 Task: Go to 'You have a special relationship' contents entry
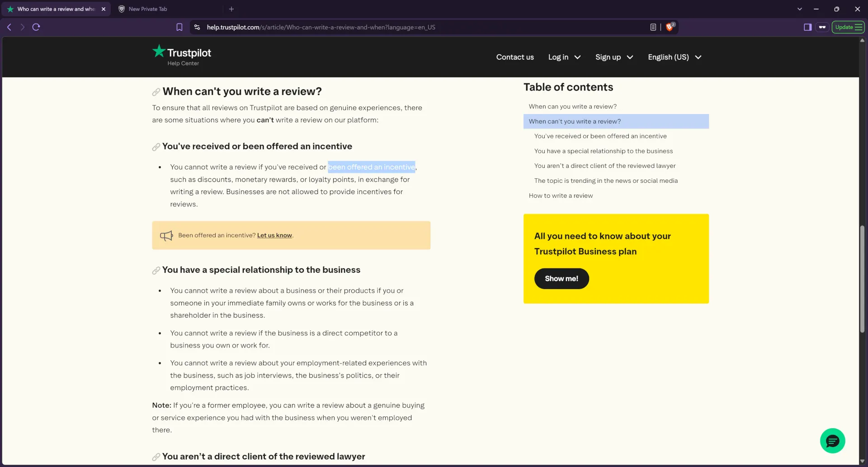point(604,151)
